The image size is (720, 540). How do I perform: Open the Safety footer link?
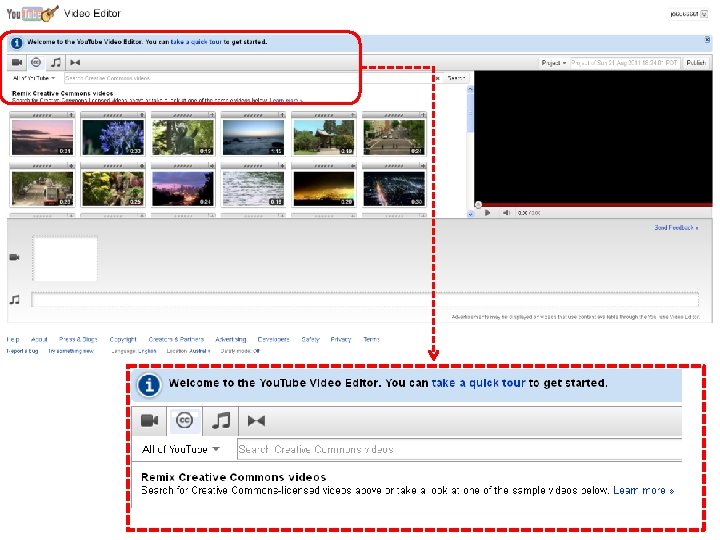310,339
